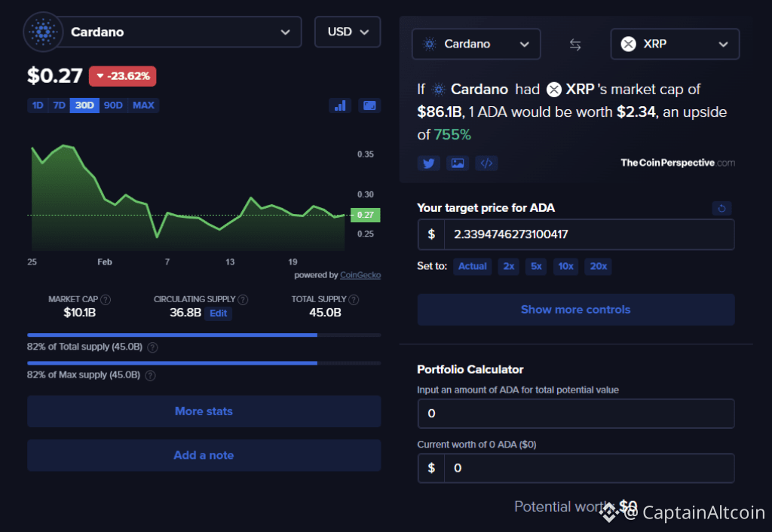Screen dimensions: 772x532
Task: Click TheCoinPerspective.com branding text
Action: 678,163
